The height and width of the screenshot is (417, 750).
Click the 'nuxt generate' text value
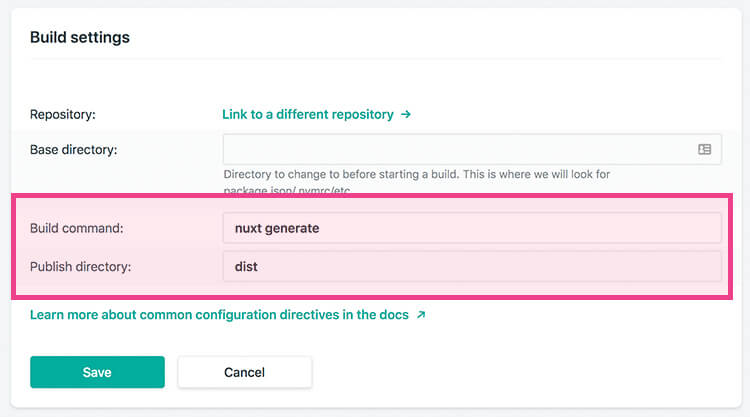pos(277,228)
